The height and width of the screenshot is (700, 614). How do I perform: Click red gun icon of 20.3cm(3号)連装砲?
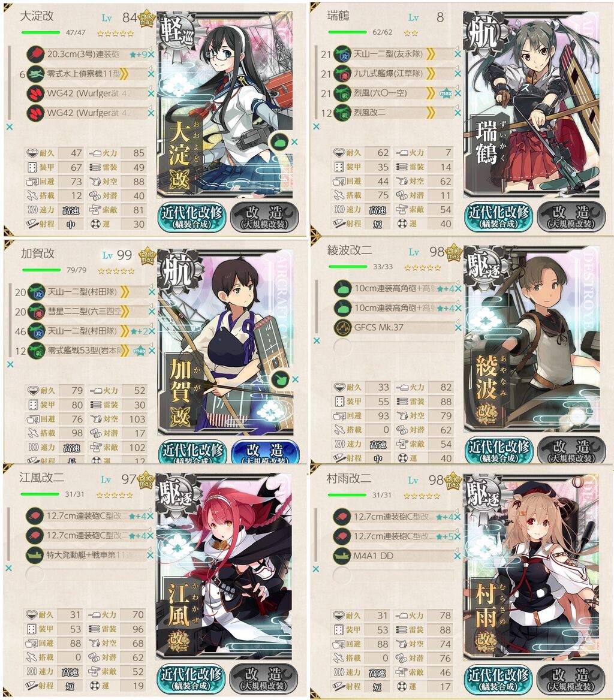(35, 55)
